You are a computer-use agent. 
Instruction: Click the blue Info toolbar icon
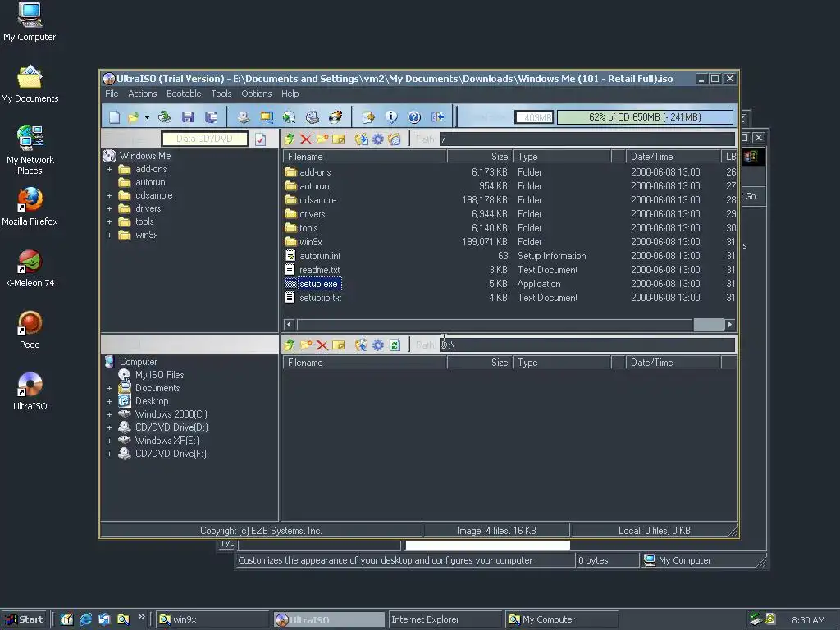pos(391,116)
